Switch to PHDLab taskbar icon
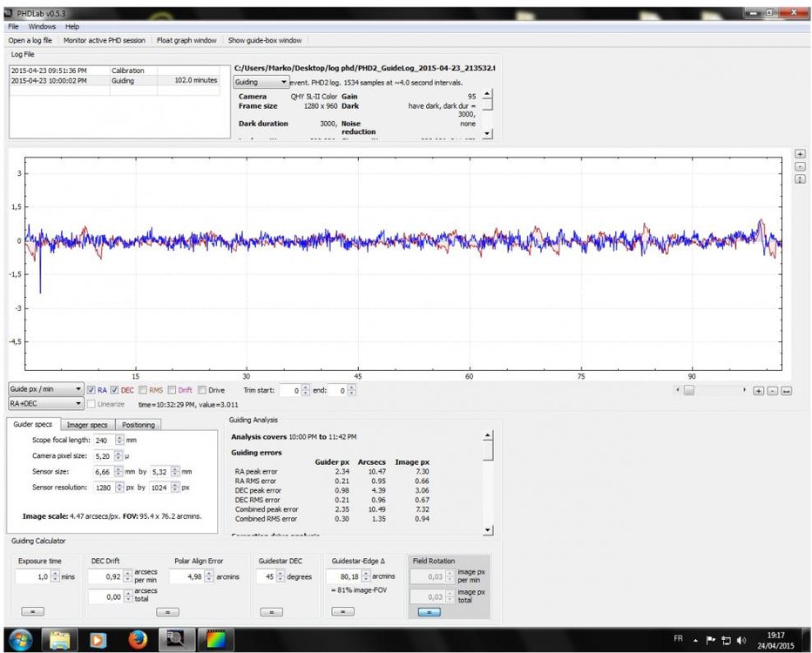The width and height of the screenshot is (812, 653). pyautogui.click(x=177, y=640)
